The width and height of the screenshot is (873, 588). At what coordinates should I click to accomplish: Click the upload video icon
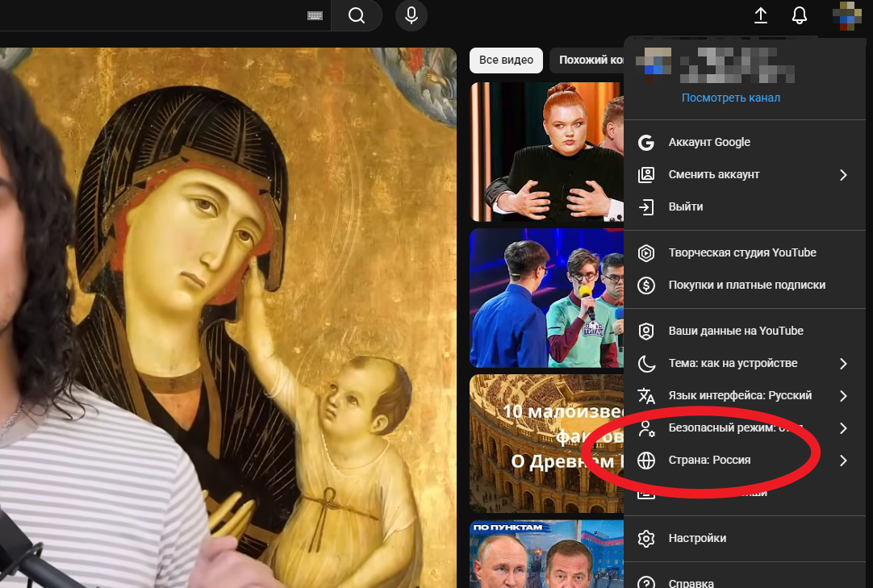click(x=761, y=15)
